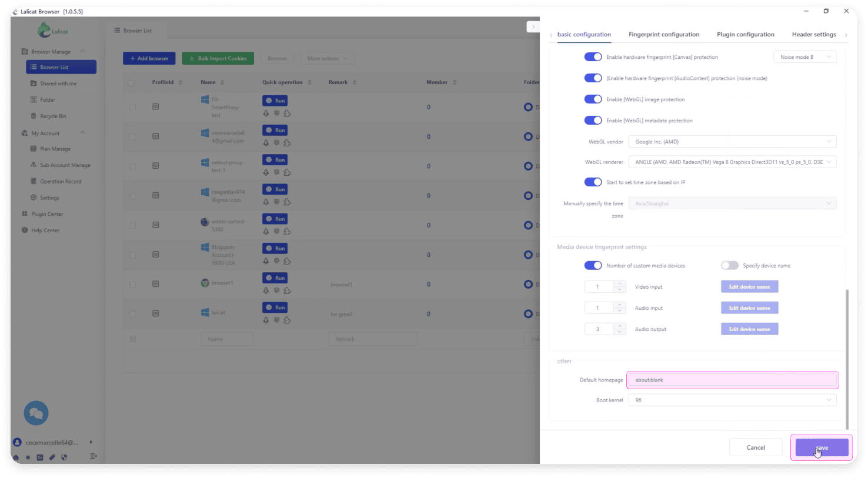Open the manual time zone dropdown
The width and height of the screenshot is (868, 478).
coord(732,203)
